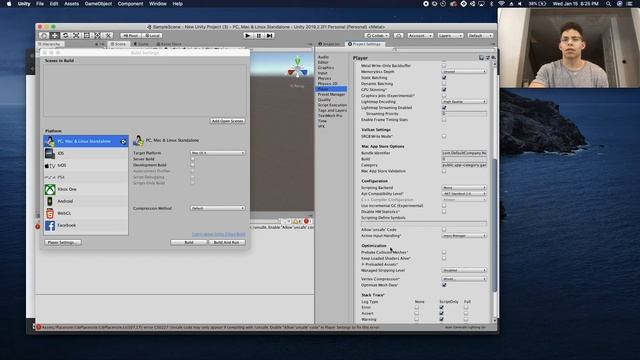Open the Learn about Unity Cloud Build link
The image size is (640, 360).
click(219, 234)
